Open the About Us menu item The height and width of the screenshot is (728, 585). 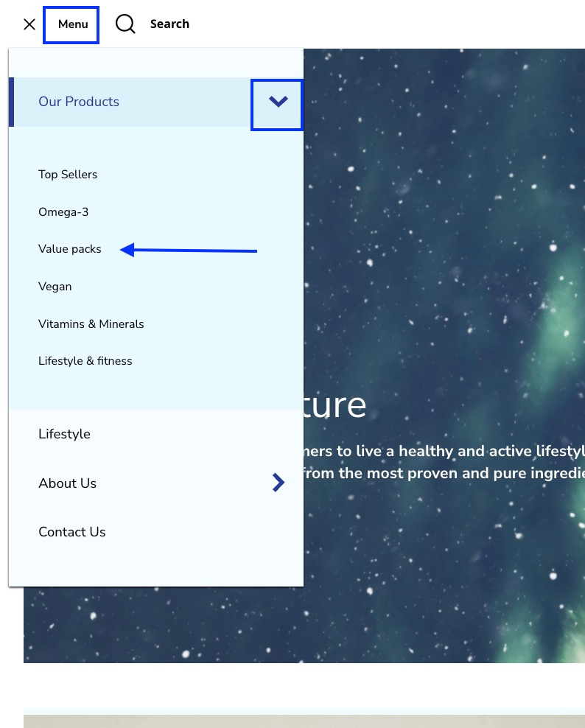[x=67, y=483]
